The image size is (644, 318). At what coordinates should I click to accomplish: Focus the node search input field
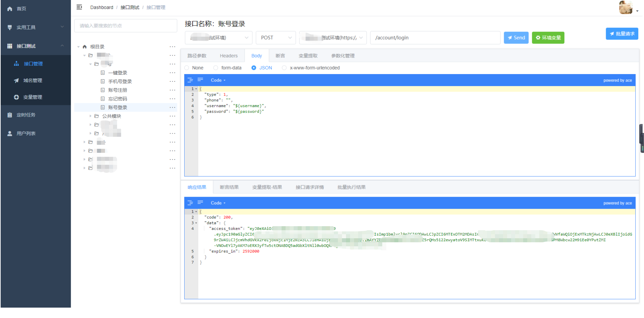tap(126, 26)
